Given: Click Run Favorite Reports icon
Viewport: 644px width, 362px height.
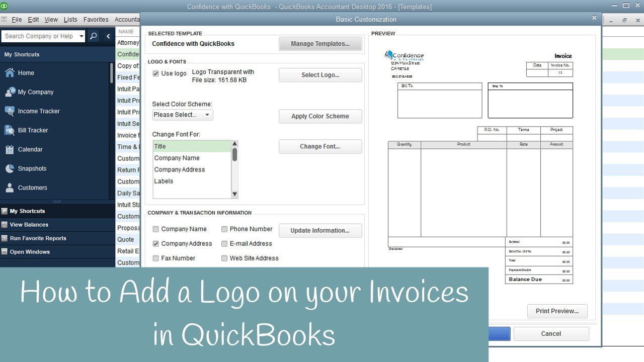Looking at the screenshot, I should [5, 238].
